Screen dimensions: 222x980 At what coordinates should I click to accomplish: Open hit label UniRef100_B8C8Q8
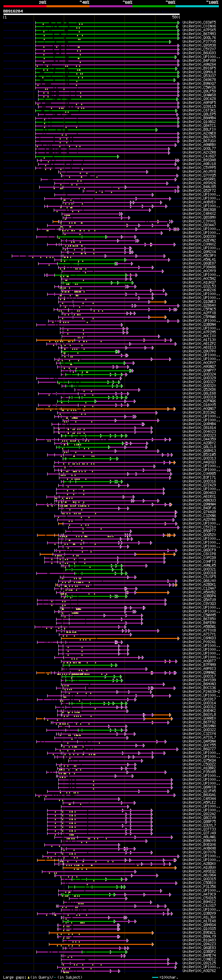[x=199, y=210]
